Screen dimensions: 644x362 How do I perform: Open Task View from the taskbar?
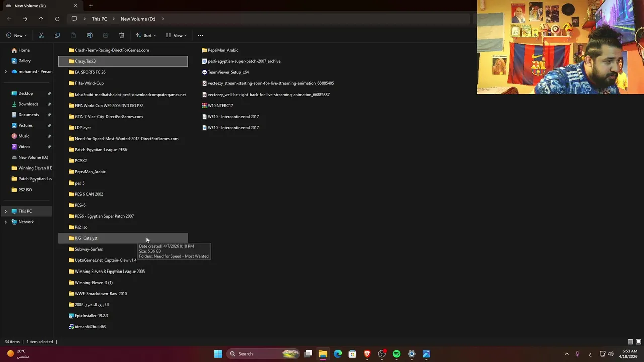tap(308, 354)
